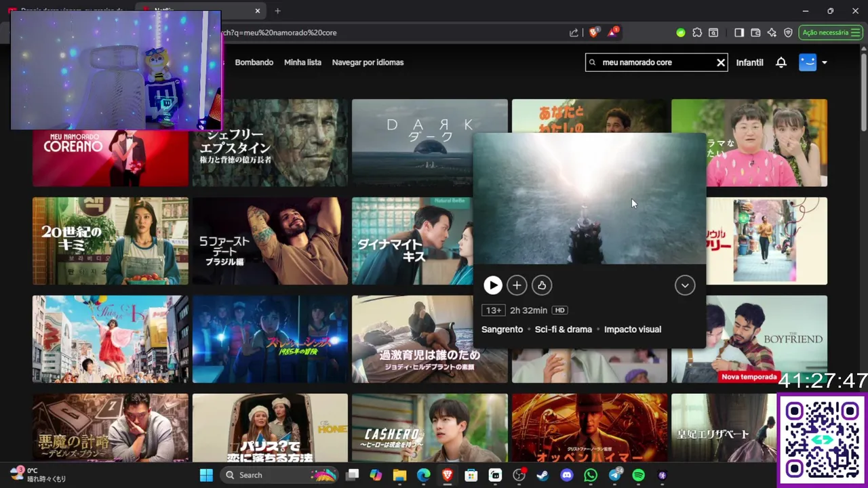Open the Bombando page
This screenshot has width=868, height=488.
tap(254, 62)
